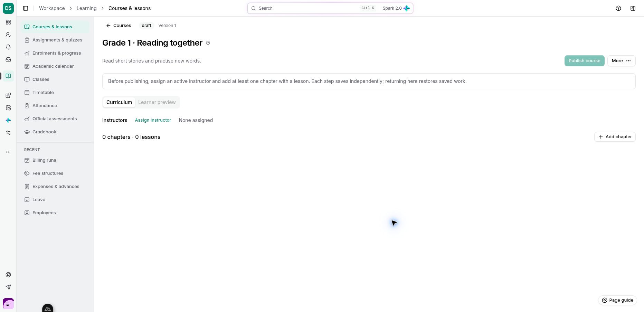Viewport: 644px width, 312px height.
Task: Expand the three-dots overflow in left rail
Action: pyautogui.click(x=8, y=152)
